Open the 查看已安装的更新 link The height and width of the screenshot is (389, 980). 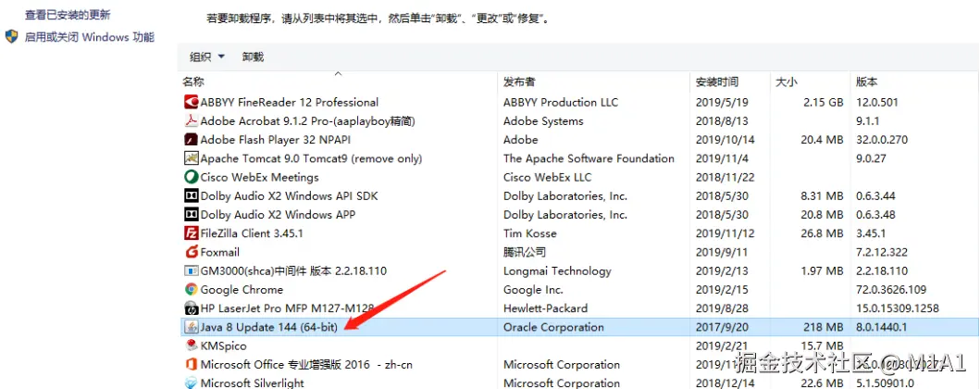(68, 15)
